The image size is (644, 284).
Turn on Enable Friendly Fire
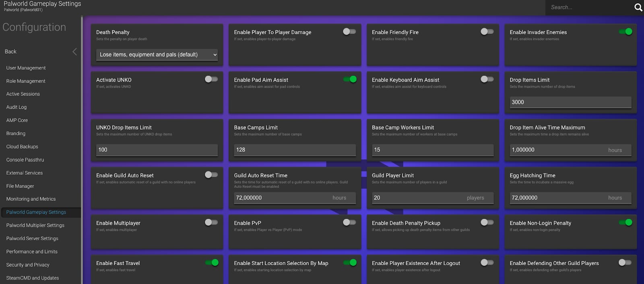coord(487,32)
